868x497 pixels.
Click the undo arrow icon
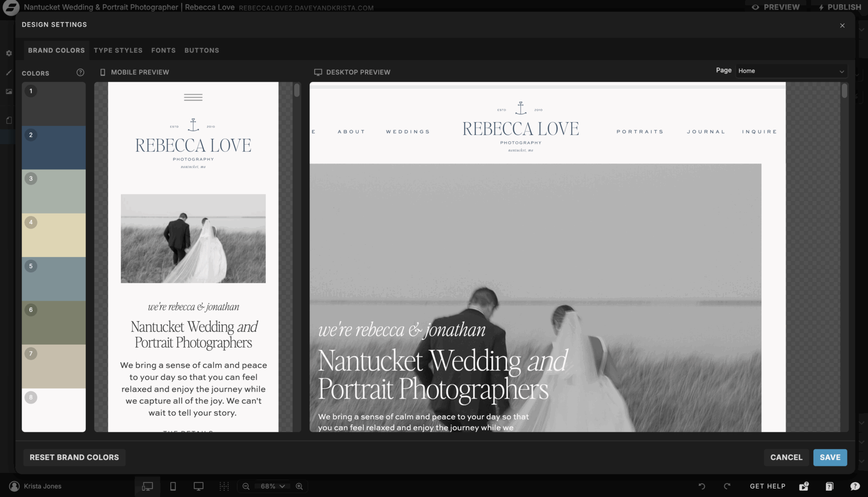pyautogui.click(x=702, y=486)
